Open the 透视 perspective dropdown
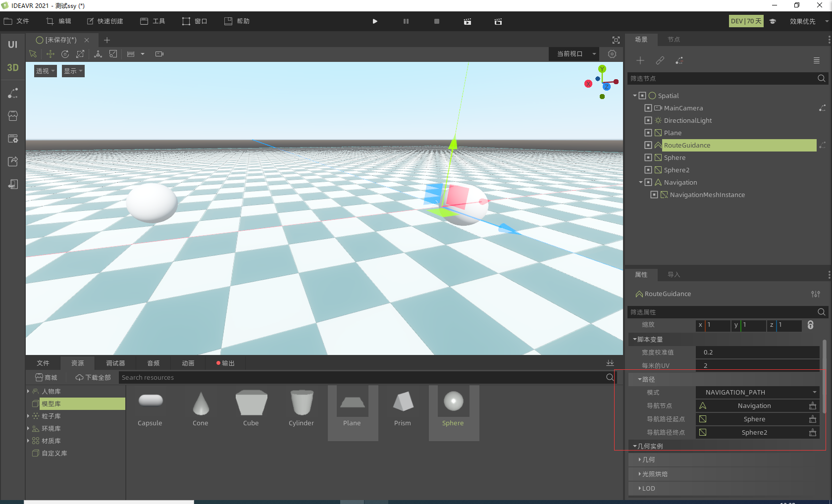The width and height of the screenshot is (832, 504). [x=45, y=71]
